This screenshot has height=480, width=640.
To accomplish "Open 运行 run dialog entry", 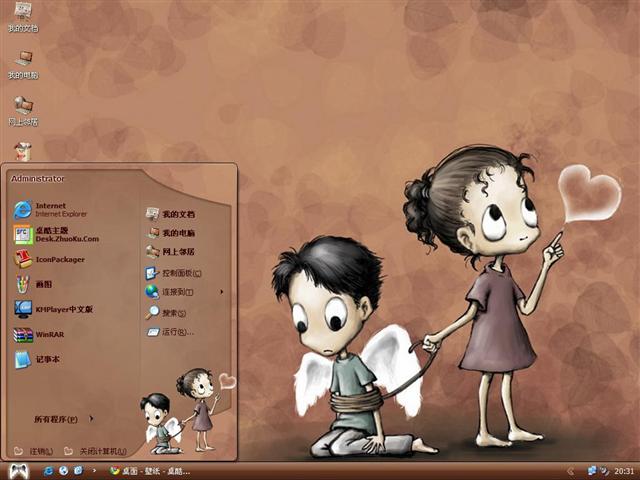I will pyautogui.click(x=170, y=332).
